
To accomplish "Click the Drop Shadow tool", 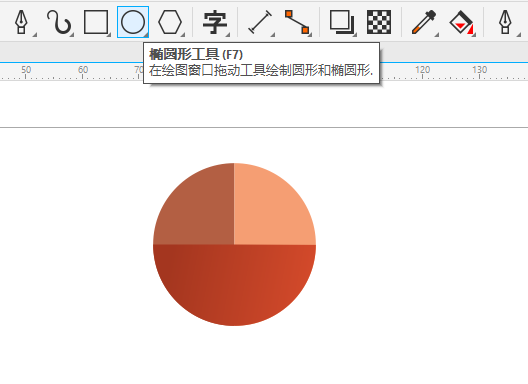I will pos(342,22).
